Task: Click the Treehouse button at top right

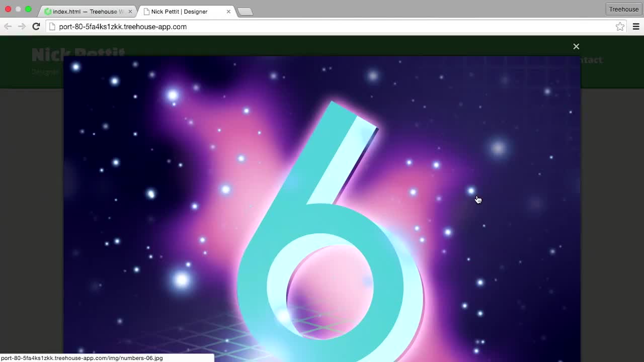Action: tap(623, 9)
